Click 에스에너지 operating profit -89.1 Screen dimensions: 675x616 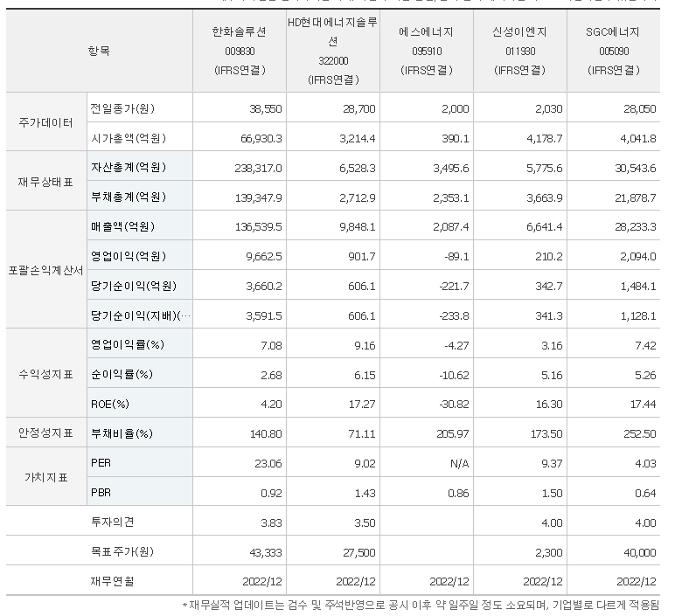coord(456,257)
